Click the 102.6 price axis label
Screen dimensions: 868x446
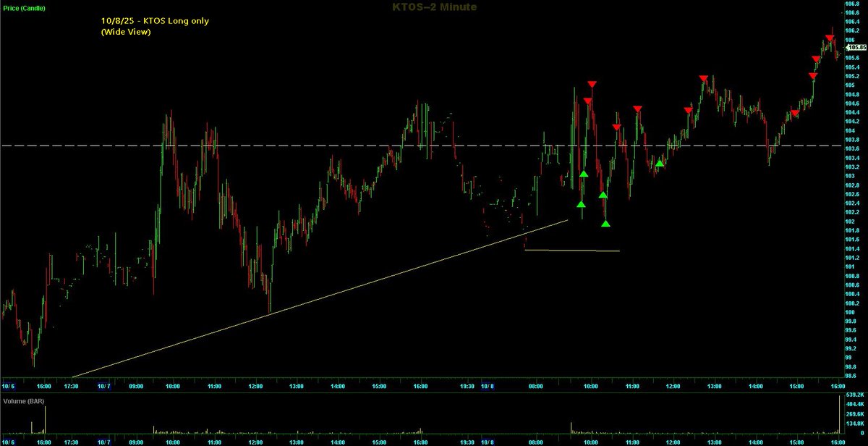click(x=854, y=194)
